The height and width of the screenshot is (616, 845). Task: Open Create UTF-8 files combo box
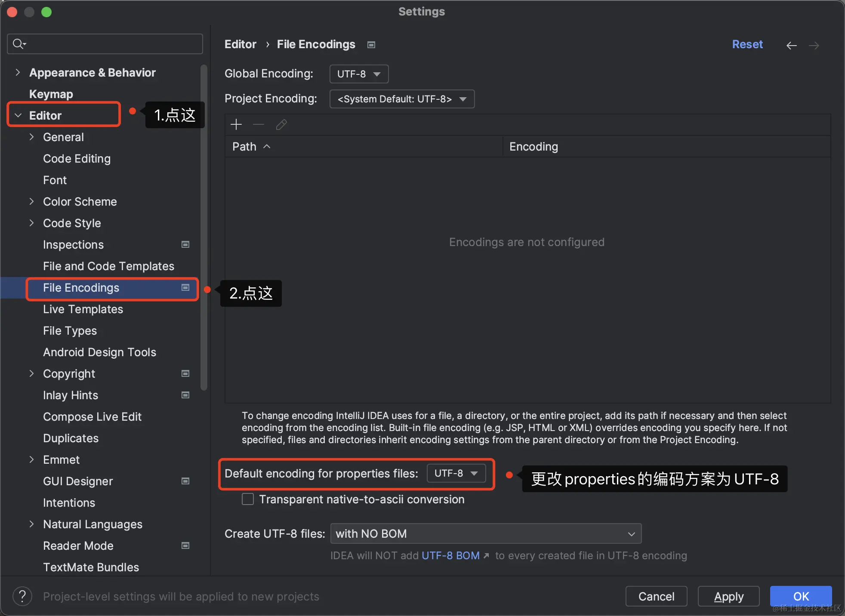(x=486, y=533)
